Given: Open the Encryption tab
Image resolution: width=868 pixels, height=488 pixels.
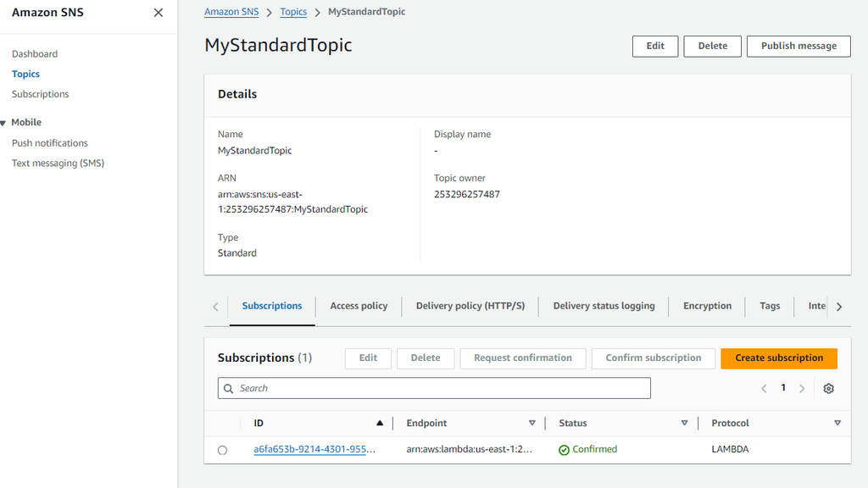Looking at the screenshot, I should coord(707,306).
